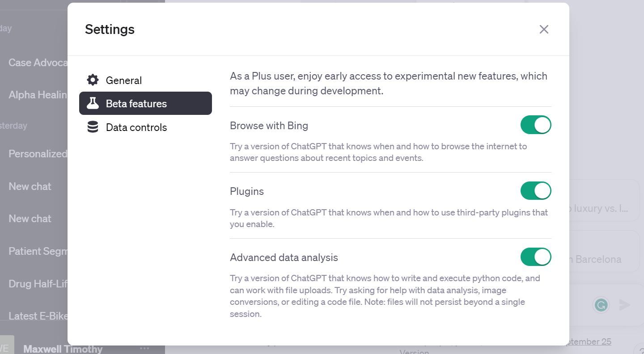Turn off the Plugins toggle
The width and height of the screenshot is (644, 354).
(535, 190)
